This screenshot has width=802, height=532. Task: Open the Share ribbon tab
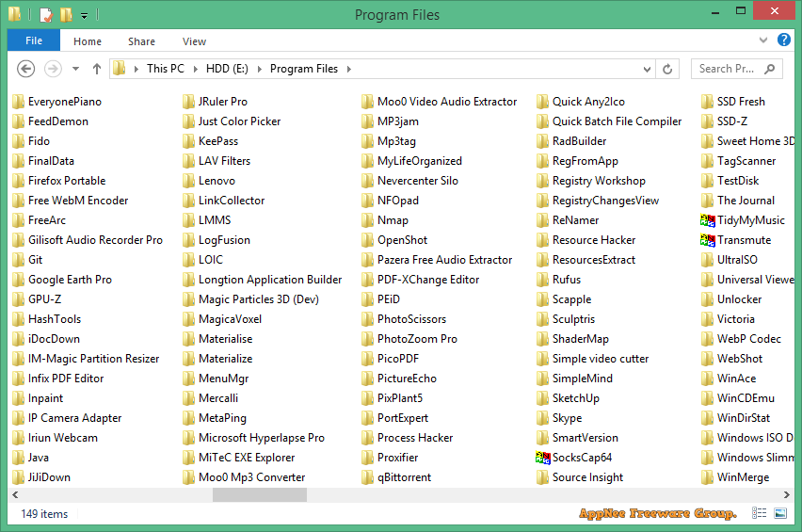142,41
